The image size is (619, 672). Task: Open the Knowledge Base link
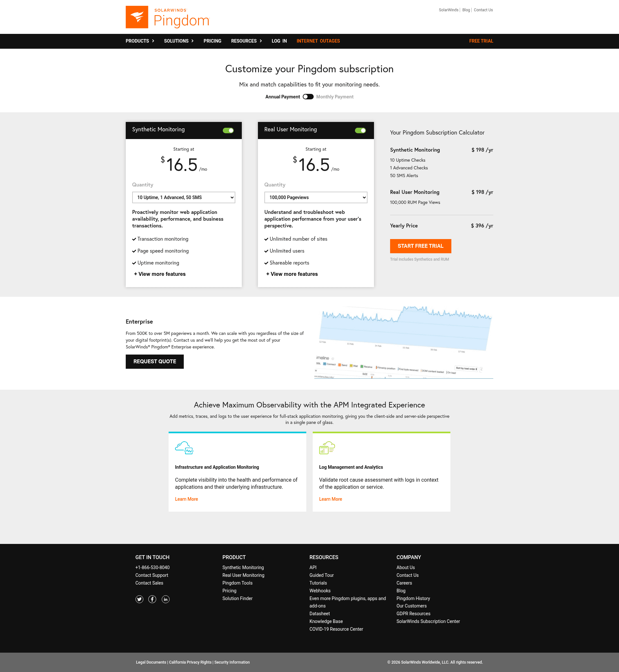click(326, 621)
